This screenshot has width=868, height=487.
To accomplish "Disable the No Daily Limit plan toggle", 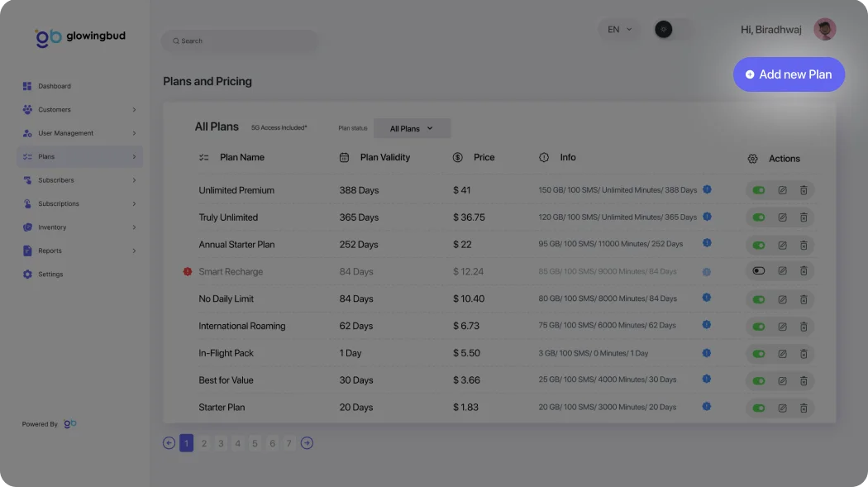I will coord(759,298).
